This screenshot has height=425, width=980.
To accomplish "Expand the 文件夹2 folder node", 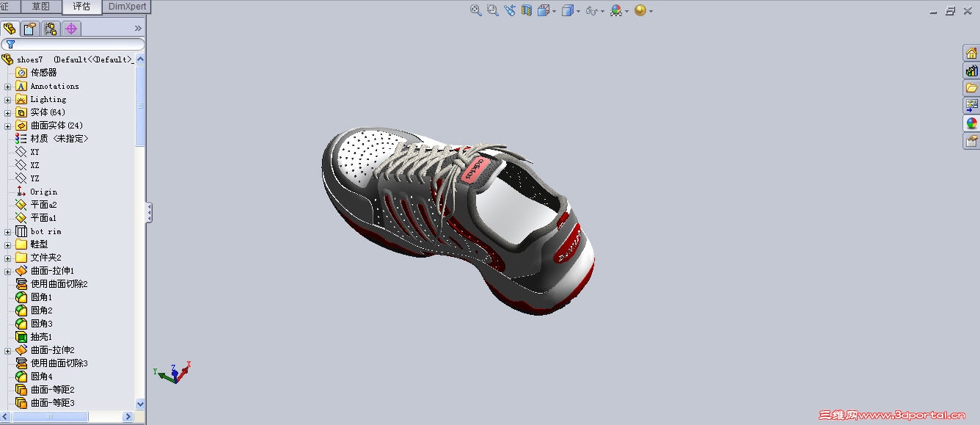I will coord(8,258).
